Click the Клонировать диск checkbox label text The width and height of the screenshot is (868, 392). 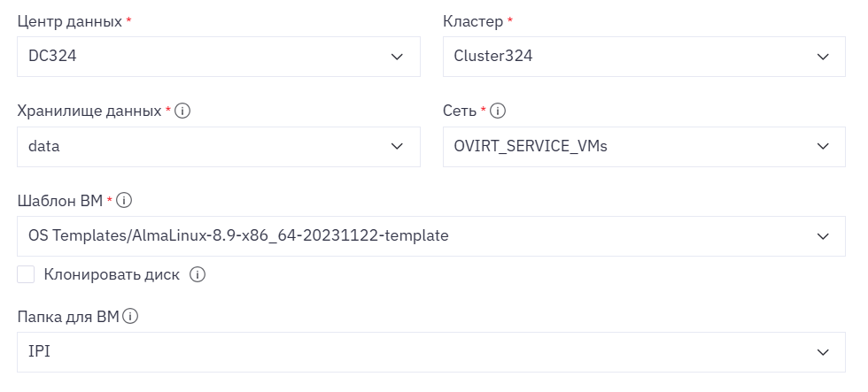[112, 275]
